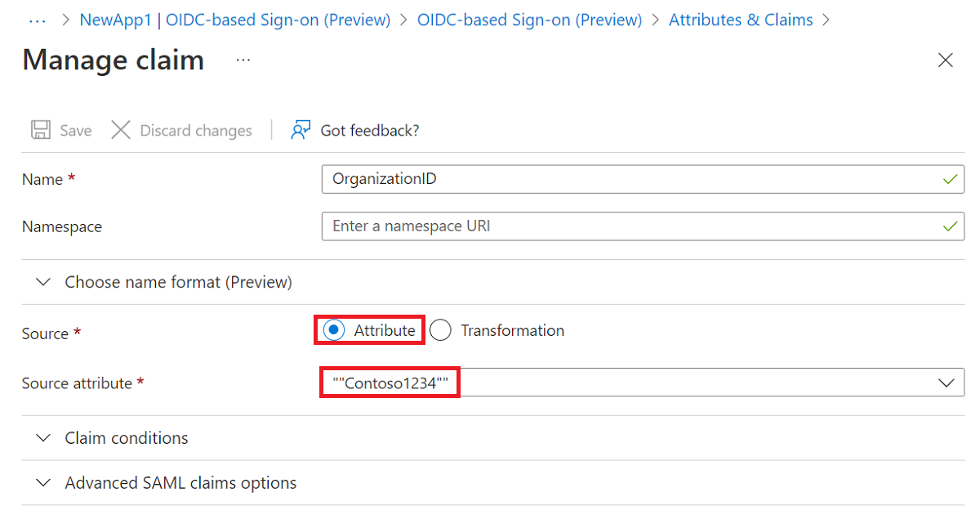The image size is (980, 519).
Task: Select the Transformation source radio button
Action: (440, 330)
